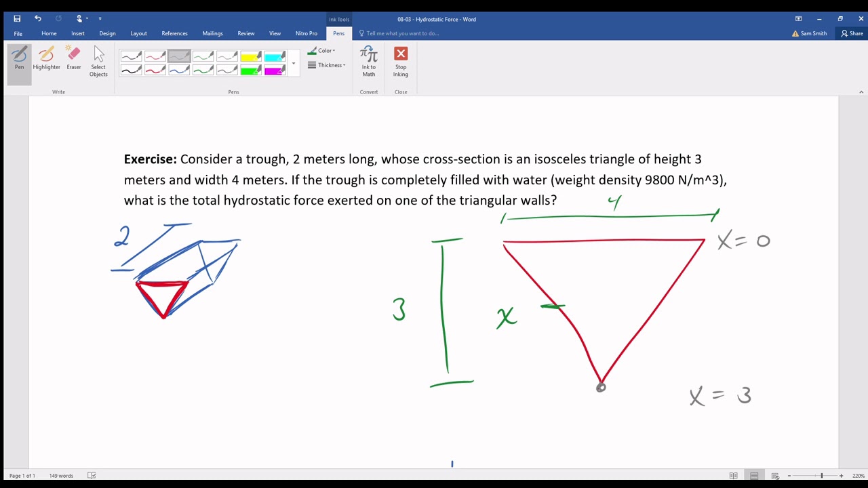Pick the thick red pen in bottom row
The image size is (868, 488).
pyautogui.click(x=155, y=70)
